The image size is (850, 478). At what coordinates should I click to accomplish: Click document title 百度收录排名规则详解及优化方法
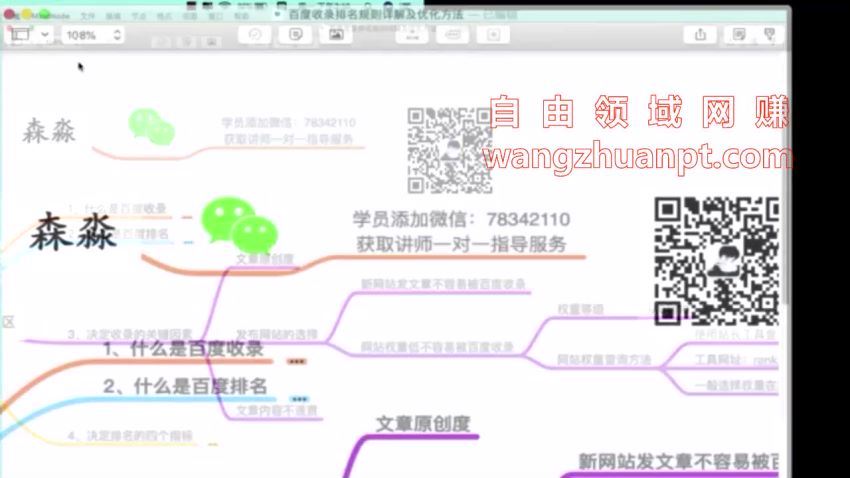pyautogui.click(x=376, y=14)
